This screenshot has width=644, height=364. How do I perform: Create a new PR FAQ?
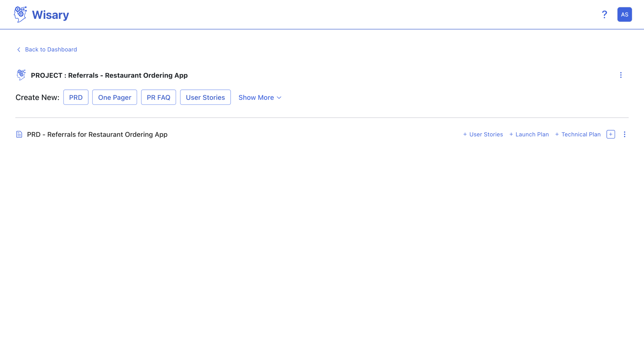pyautogui.click(x=158, y=98)
